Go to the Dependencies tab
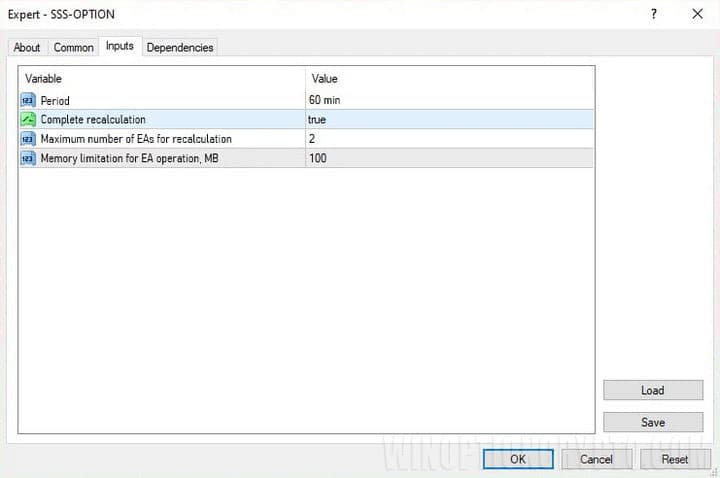Viewport: 720px width, 478px height. [180, 47]
